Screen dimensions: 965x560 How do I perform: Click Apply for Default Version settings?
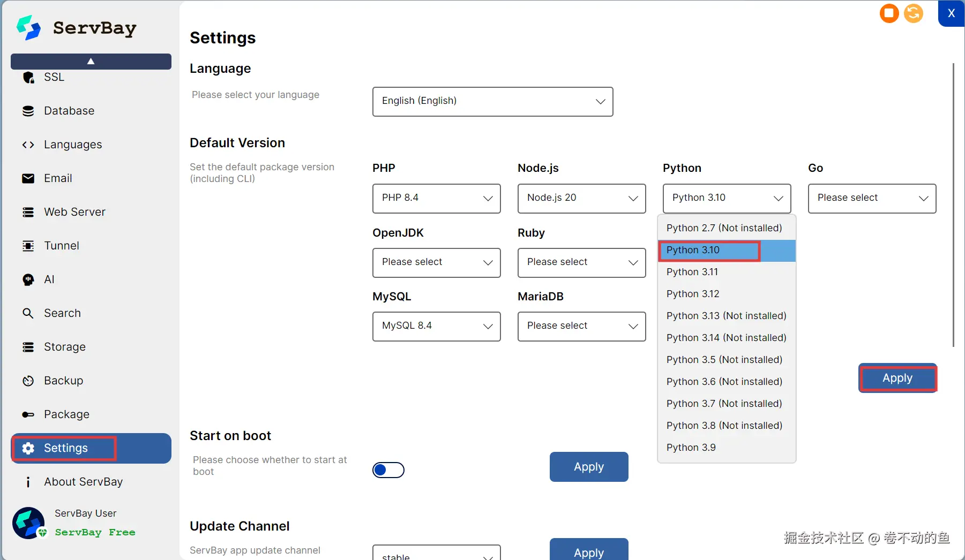pyautogui.click(x=897, y=378)
